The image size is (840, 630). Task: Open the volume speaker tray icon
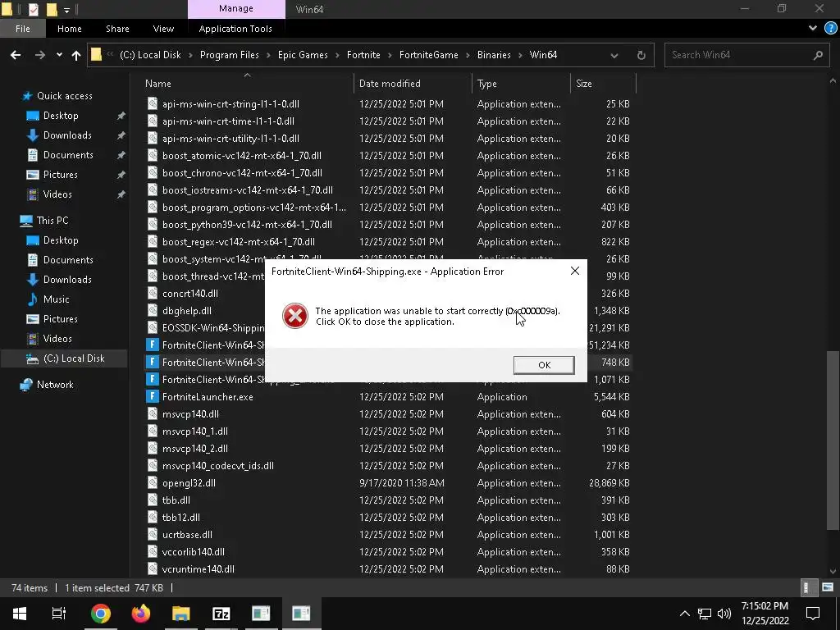click(724, 614)
